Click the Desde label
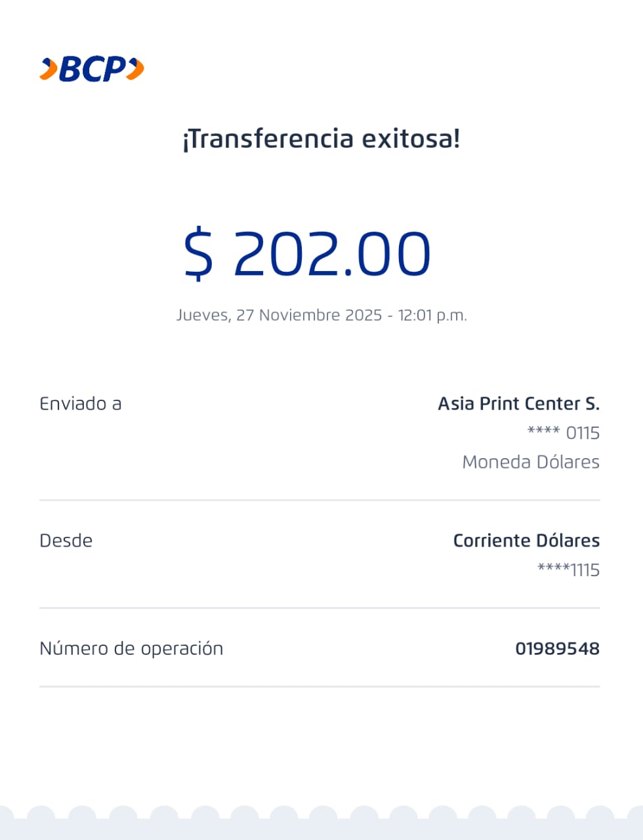This screenshot has height=840, width=643. click(x=66, y=541)
